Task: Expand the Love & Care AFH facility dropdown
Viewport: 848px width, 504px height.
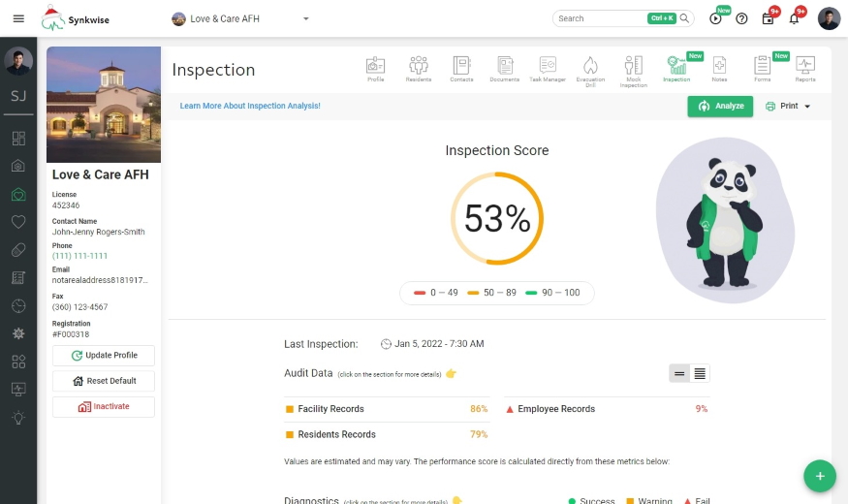Action: pos(305,18)
